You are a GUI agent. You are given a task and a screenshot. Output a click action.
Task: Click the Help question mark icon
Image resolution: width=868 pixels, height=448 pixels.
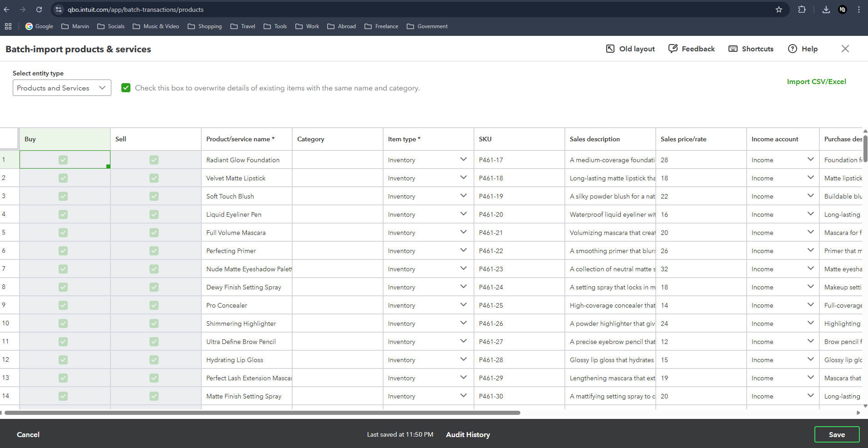793,49
